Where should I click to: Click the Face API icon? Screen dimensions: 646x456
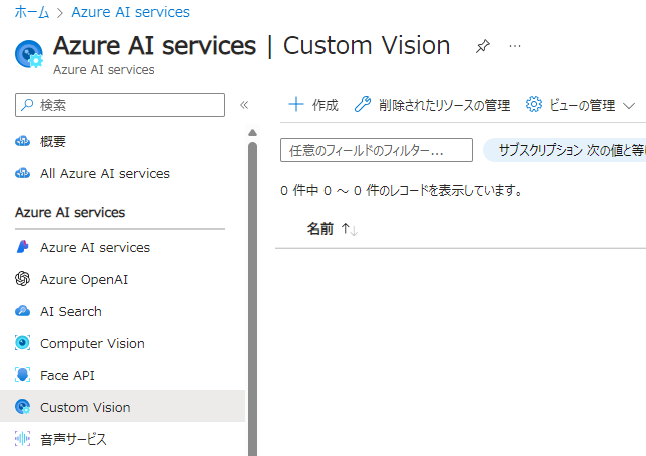pyautogui.click(x=23, y=375)
